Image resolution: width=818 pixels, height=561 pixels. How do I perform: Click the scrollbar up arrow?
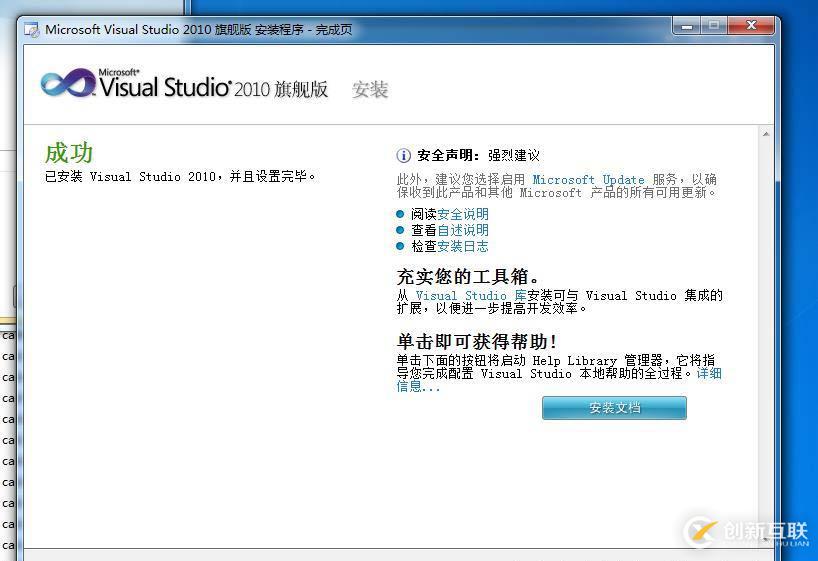(766, 134)
